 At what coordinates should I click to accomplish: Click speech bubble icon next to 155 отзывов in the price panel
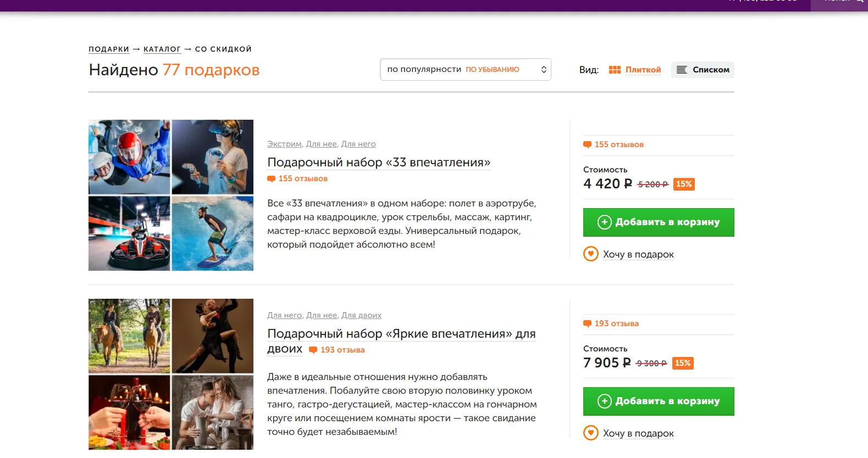(587, 145)
